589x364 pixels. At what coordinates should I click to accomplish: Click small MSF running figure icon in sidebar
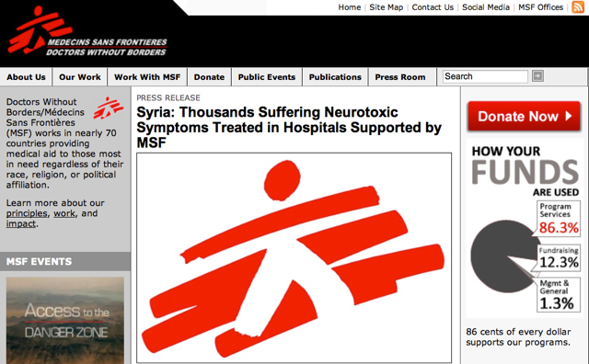coord(109,108)
